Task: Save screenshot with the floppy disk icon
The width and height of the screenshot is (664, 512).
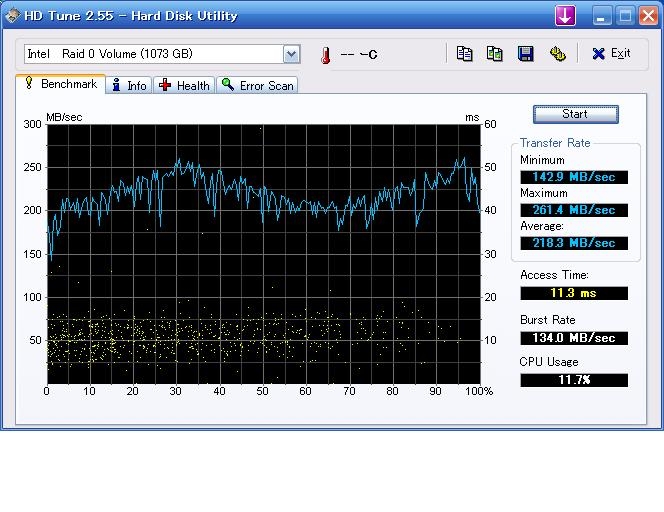Action: point(526,54)
